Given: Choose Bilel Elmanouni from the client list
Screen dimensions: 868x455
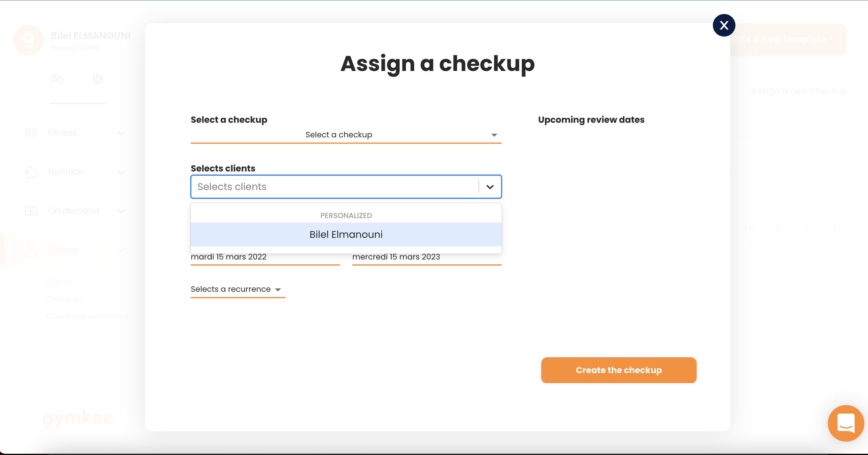Looking at the screenshot, I should pyautogui.click(x=346, y=235).
